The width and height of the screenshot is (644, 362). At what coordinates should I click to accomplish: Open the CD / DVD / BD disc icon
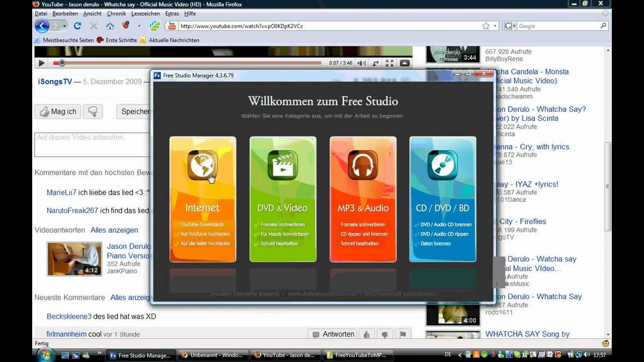coord(443,165)
